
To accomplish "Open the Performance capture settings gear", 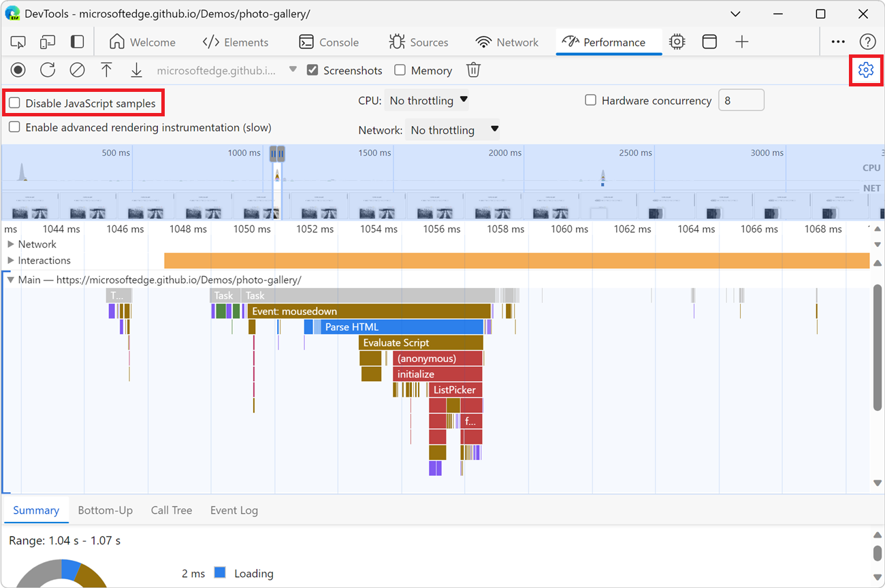I will (866, 69).
